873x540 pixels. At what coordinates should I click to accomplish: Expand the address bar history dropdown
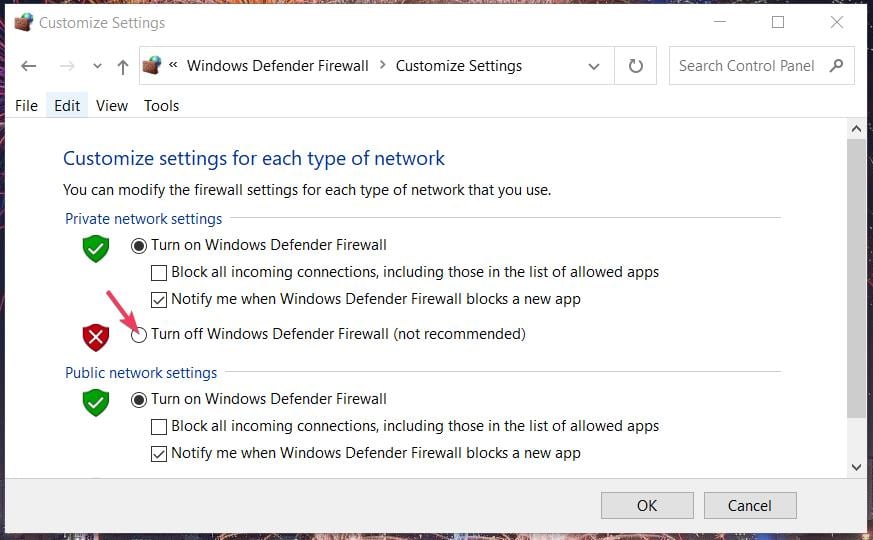click(x=594, y=67)
